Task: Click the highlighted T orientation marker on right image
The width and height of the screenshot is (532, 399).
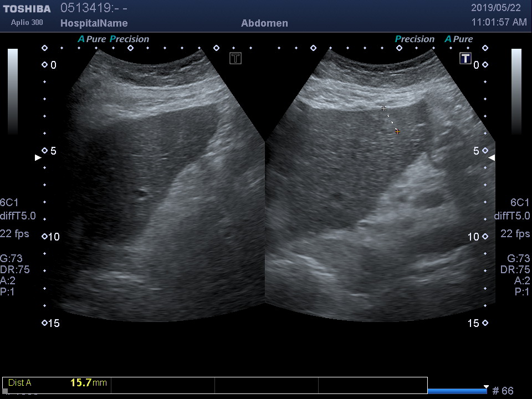Action: [465, 58]
